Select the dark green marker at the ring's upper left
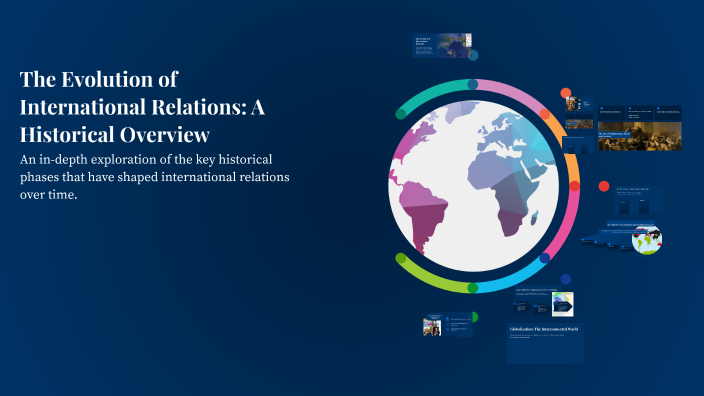 (400, 114)
